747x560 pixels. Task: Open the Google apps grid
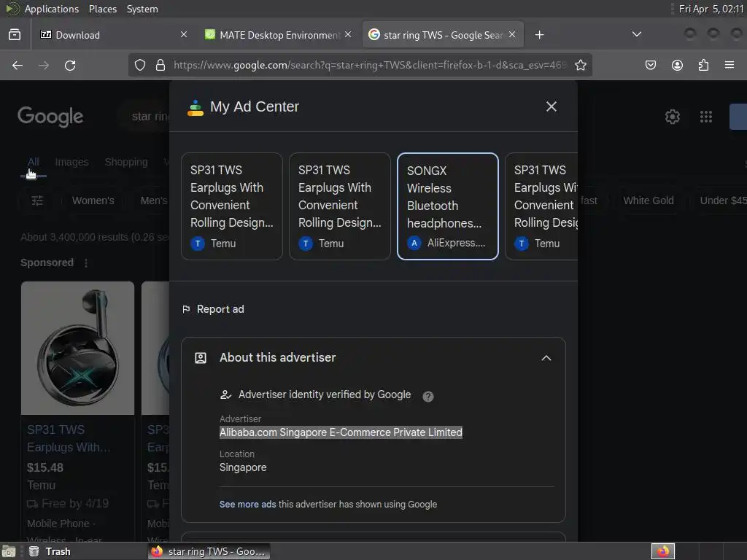click(706, 117)
